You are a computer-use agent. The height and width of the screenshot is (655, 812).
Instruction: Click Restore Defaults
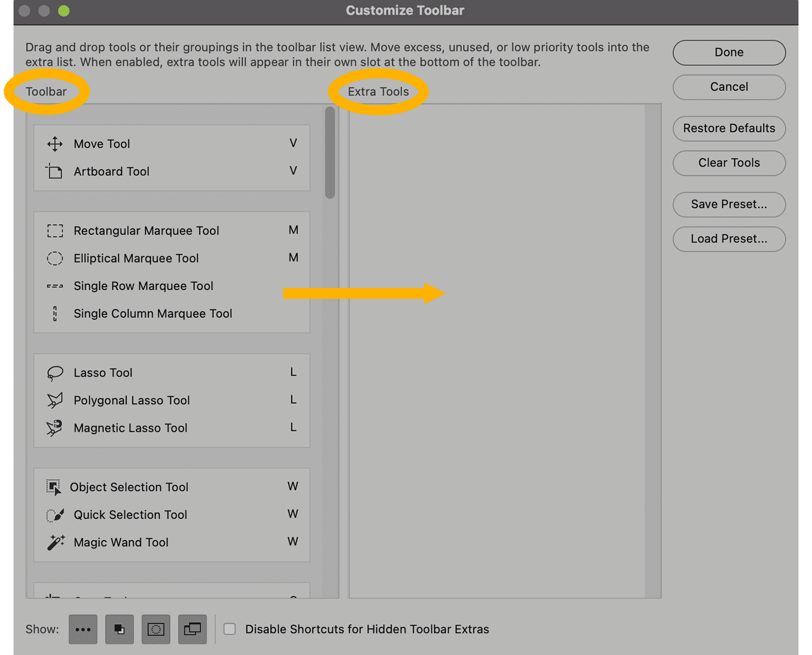[x=729, y=128]
